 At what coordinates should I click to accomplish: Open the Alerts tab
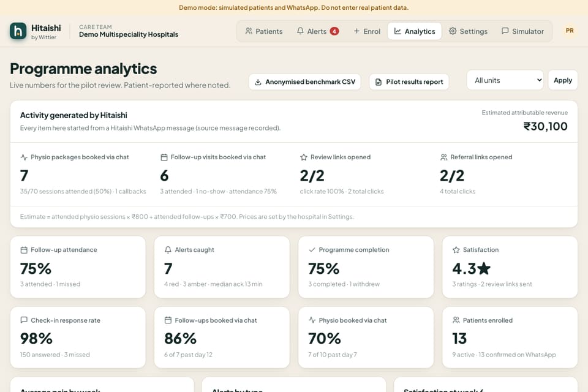point(318,31)
